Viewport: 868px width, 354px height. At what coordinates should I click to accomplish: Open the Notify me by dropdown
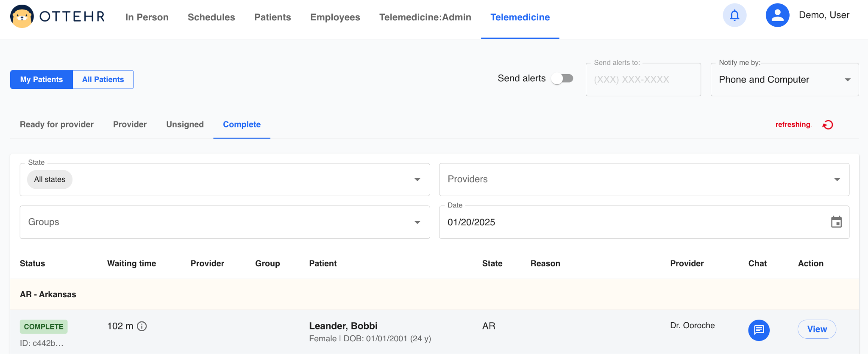click(x=847, y=80)
